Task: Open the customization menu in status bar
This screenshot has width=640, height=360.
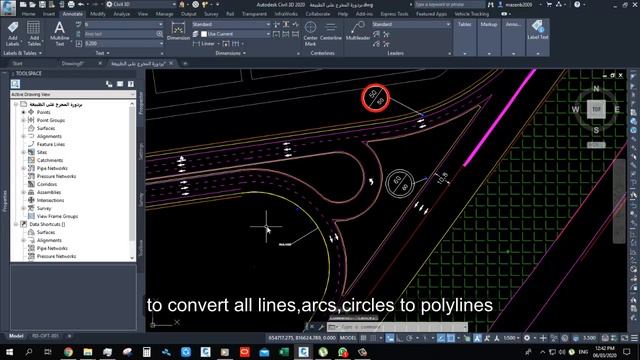Action: 634,338
